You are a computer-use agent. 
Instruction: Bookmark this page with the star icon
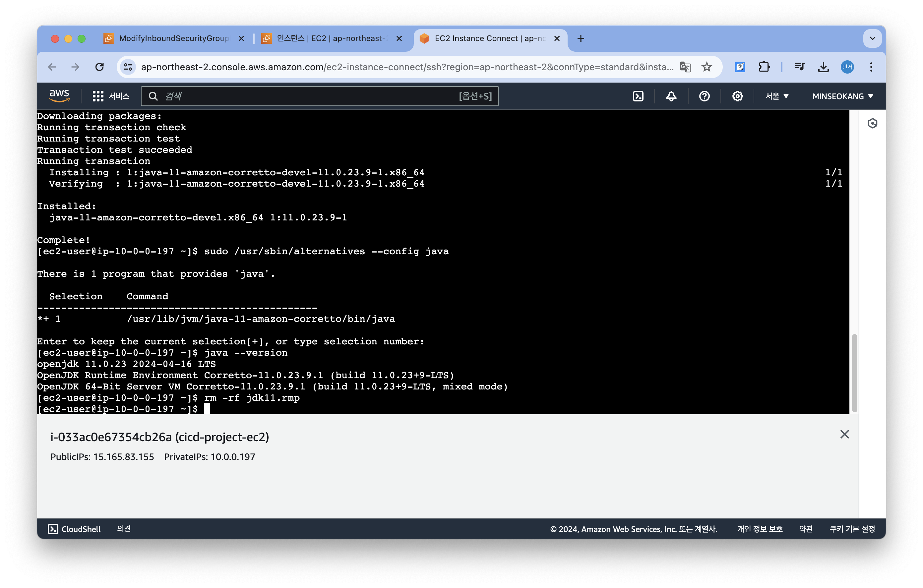point(707,67)
